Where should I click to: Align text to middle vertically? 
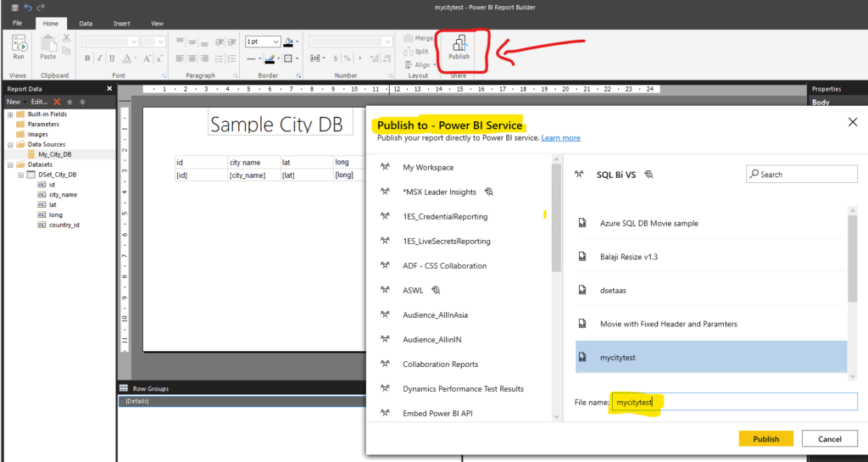pos(192,42)
